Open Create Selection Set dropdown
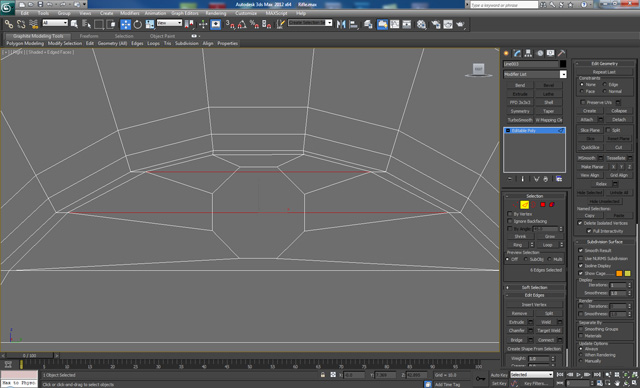640x388 pixels. pyautogui.click(x=310, y=23)
